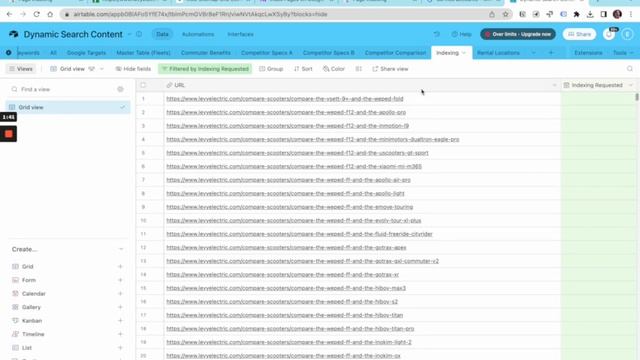Click the browser forward arrow
This screenshot has width=640, height=360.
point(23,14)
